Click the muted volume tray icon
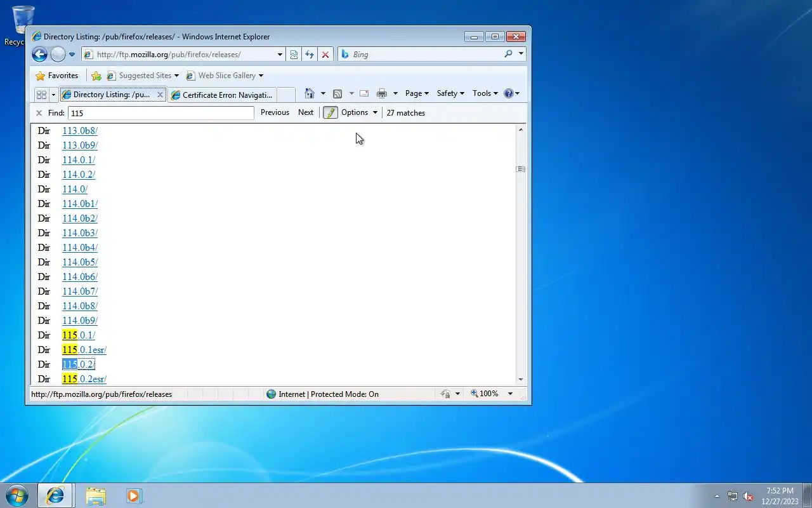812x508 pixels. (749, 497)
